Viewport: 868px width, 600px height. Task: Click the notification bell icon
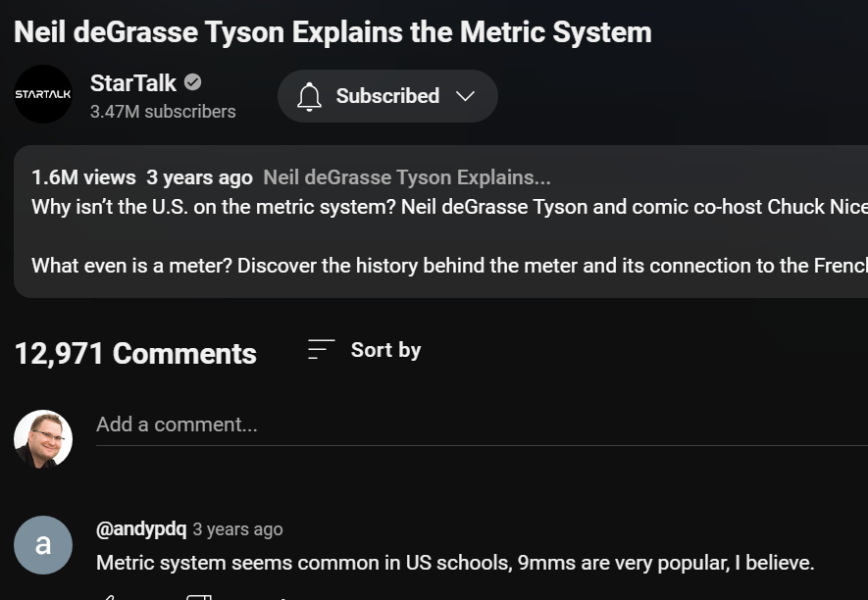pyautogui.click(x=310, y=96)
